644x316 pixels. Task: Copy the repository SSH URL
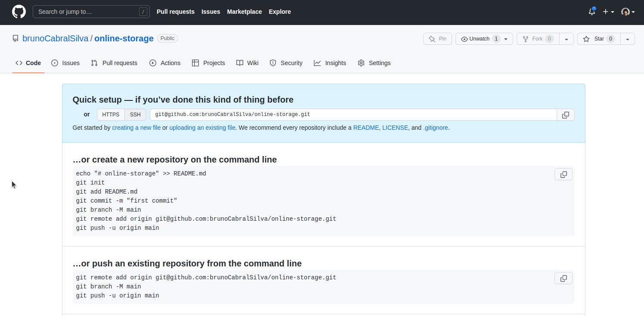(x=566, y=115)
